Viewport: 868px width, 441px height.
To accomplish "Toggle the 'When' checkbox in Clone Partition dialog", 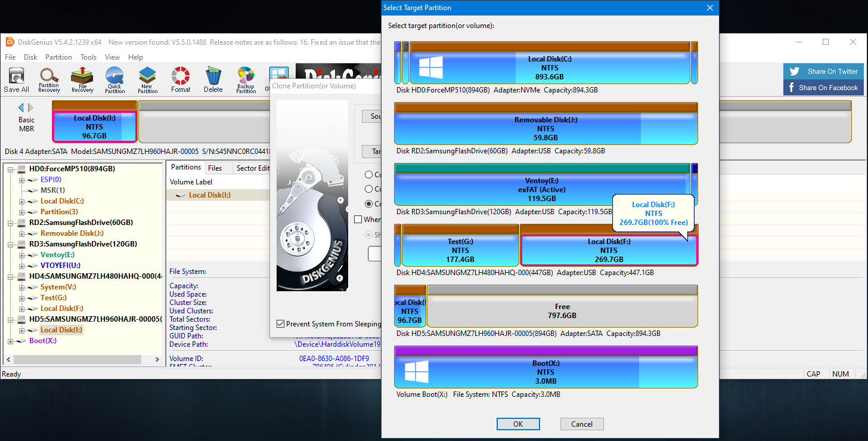I will 358,220.
